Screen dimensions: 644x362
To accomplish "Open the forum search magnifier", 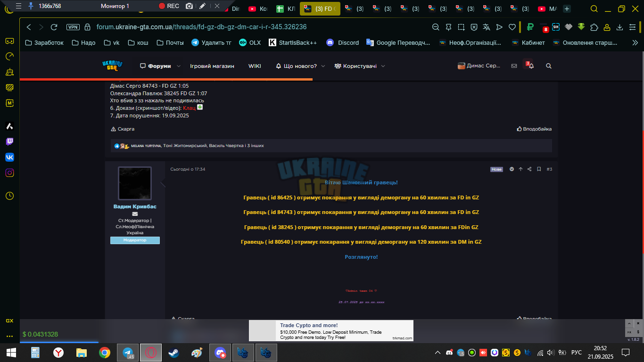I will pos(548,66).
